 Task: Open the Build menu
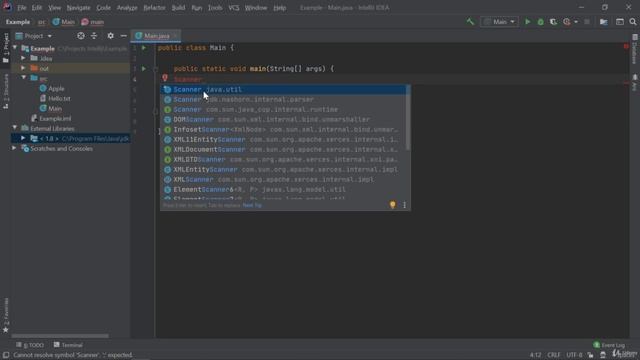pyautogui.click(x=178, y=8)
